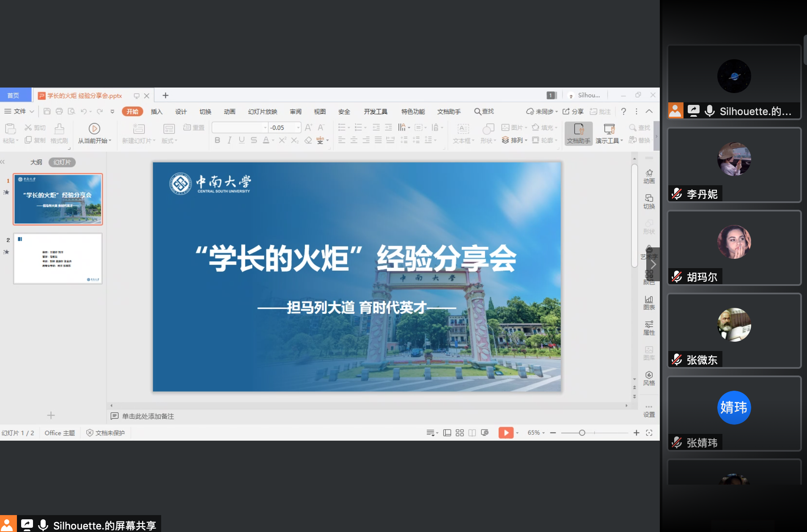Viewport: 807px width, 532px height.
Task: Open the 幻灯片放映 ribbon tab
Action: [262, 111]
